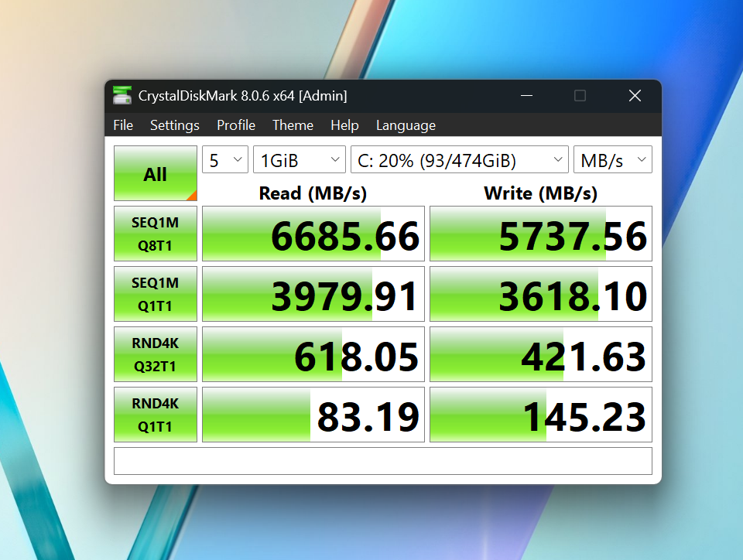Maximize the CrystalDiskMark window
743x560 pixels.
[x=580, y=96]
